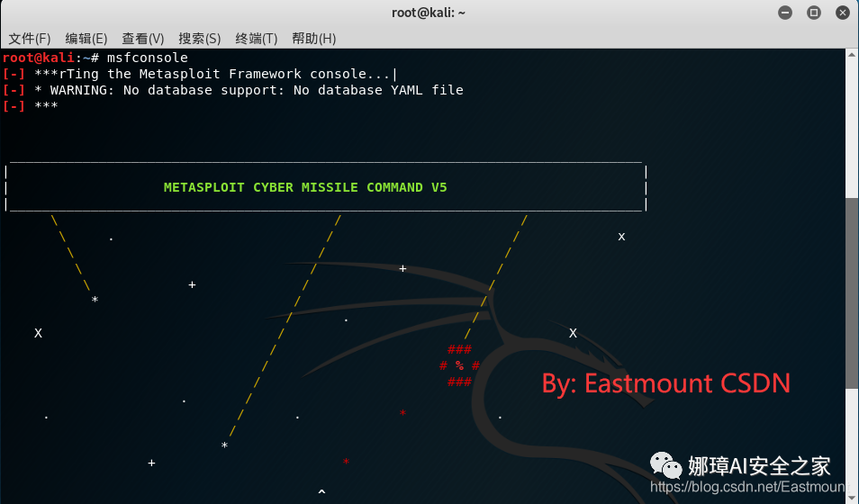
Task: Open the 终端(T) menu
Action: point(257,39)
